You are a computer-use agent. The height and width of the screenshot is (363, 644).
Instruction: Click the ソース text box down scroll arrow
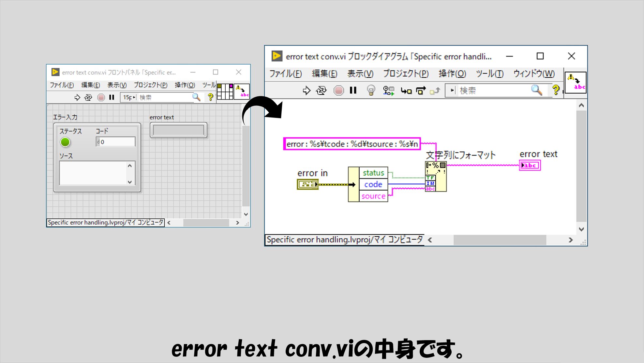[x=130, y=182]
